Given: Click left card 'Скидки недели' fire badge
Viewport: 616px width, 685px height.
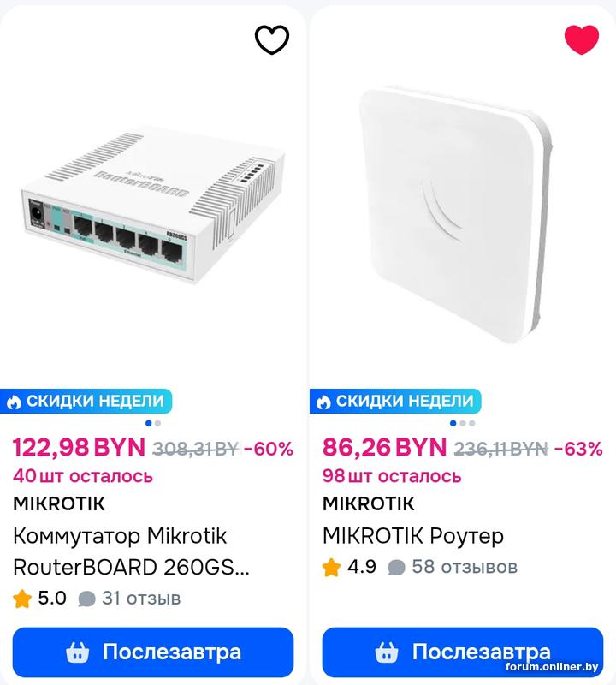Looking at the screenshot, I should 85,401.
